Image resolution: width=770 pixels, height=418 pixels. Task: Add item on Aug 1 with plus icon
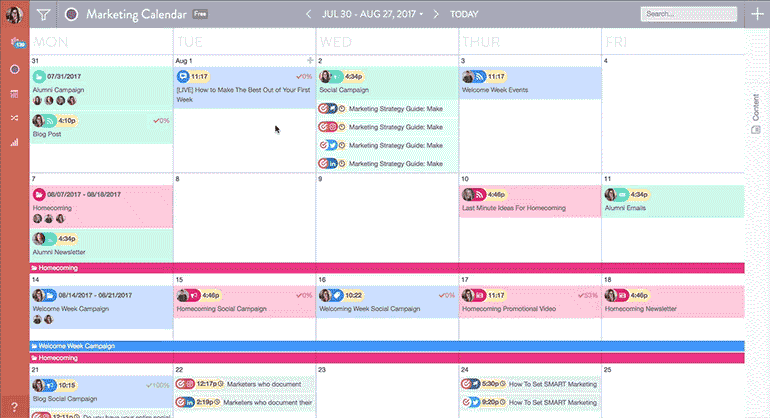[310, 60]
